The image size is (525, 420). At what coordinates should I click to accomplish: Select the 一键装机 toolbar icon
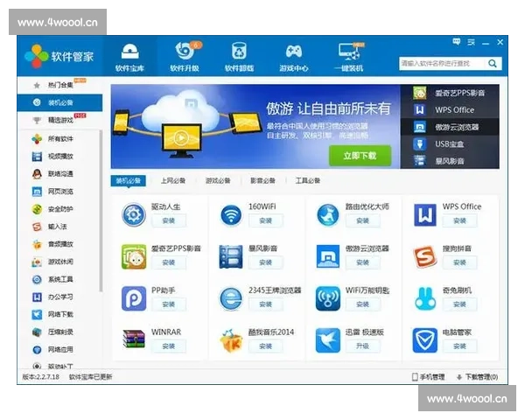point(347,51)
